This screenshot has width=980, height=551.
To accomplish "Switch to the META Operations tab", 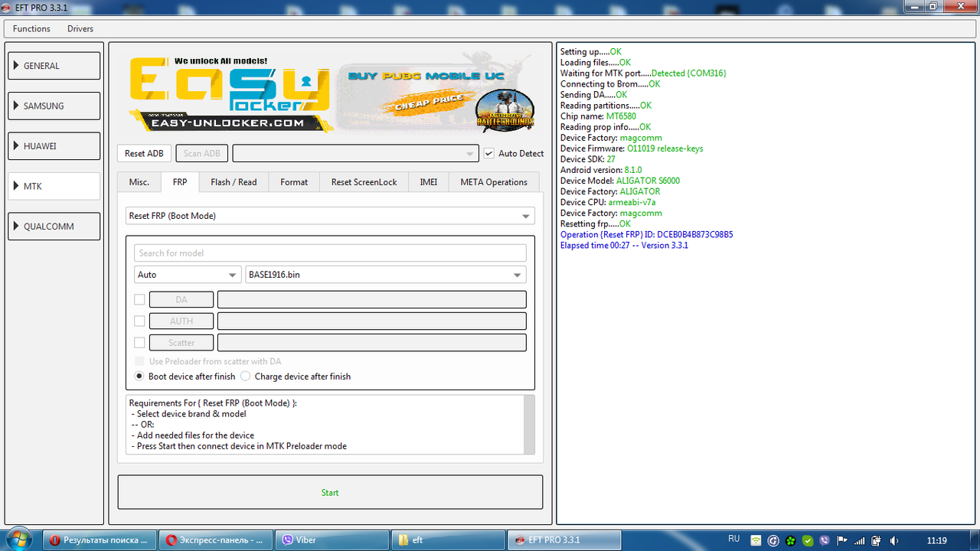I will tap(494, 182).
